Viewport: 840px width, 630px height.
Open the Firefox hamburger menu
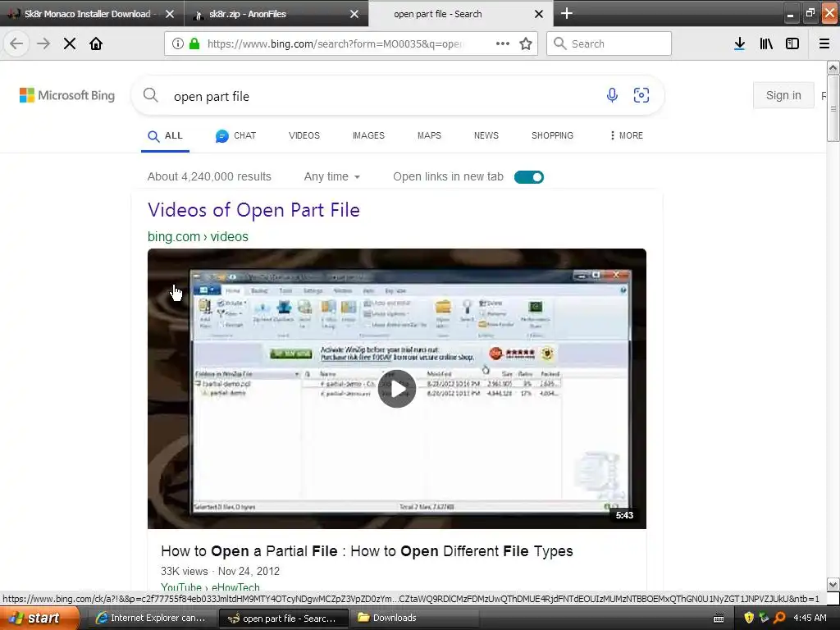tap(824, 44)
